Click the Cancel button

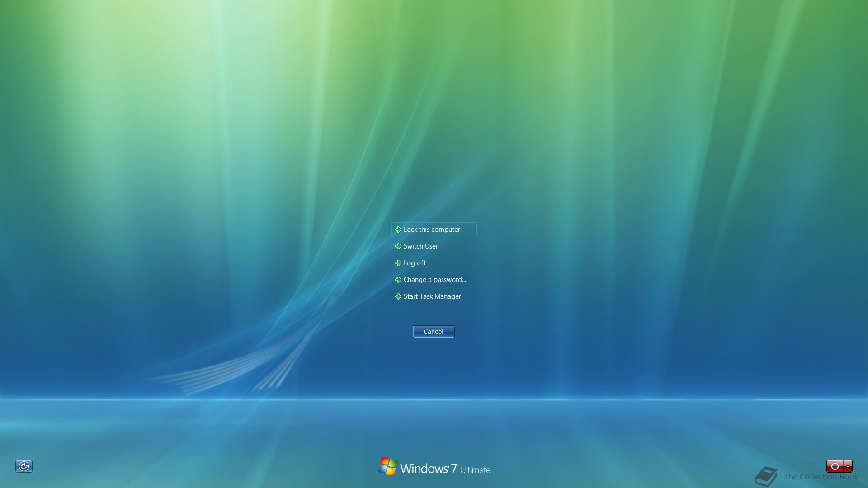(434, 332)
